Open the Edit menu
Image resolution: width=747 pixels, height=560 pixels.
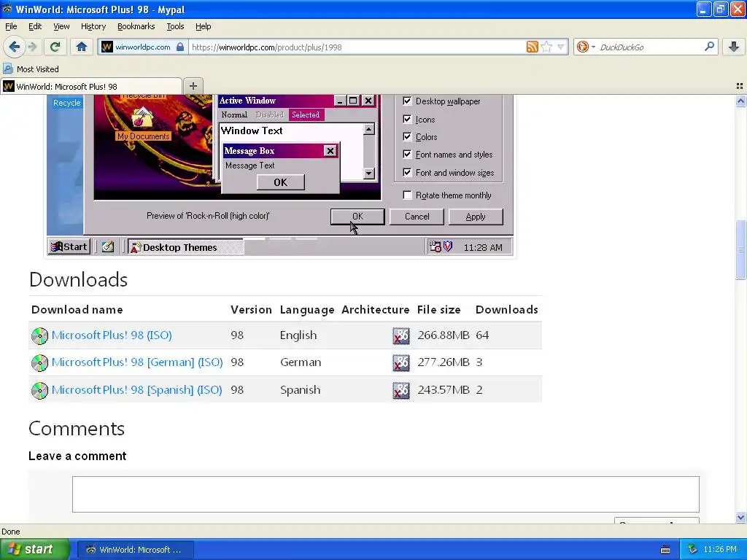[x=35, y=26]
